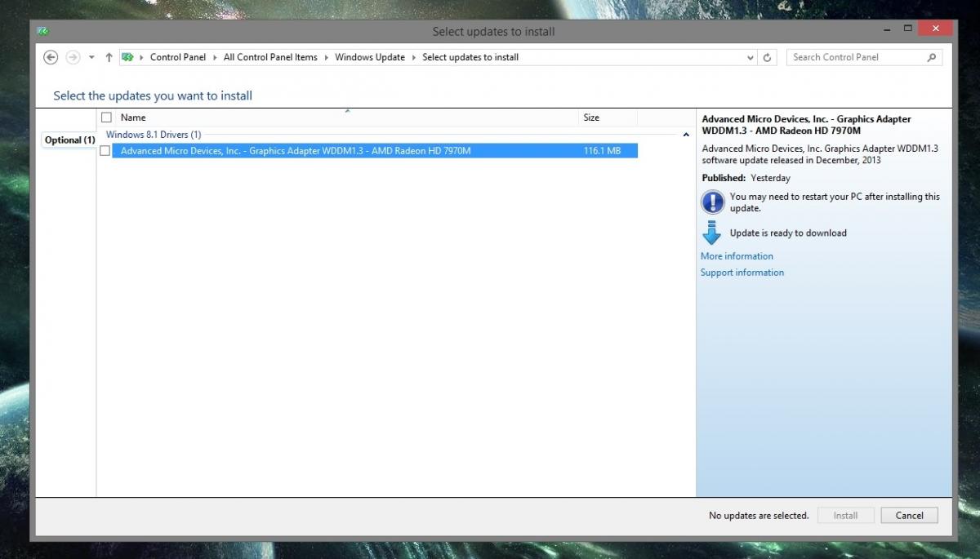Click the blue restart notice info icon
The height and width of the screenshot is (559, 980).
pos(712,202)
